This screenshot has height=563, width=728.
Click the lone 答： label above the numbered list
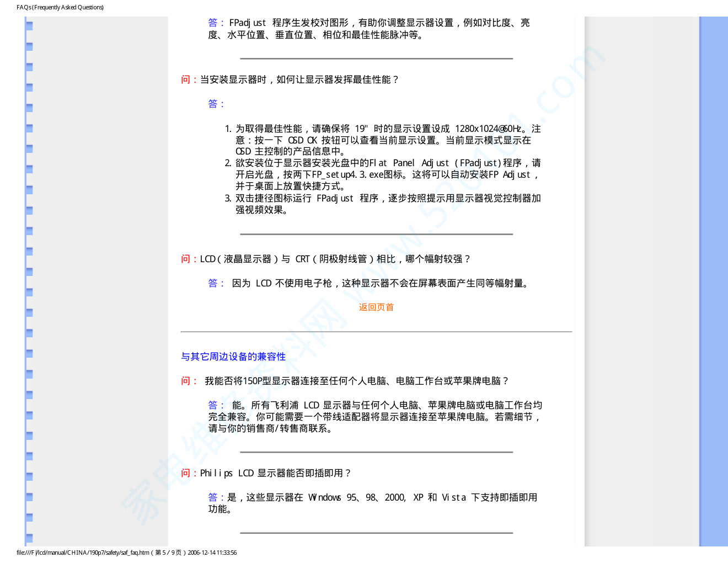[216, 104]
